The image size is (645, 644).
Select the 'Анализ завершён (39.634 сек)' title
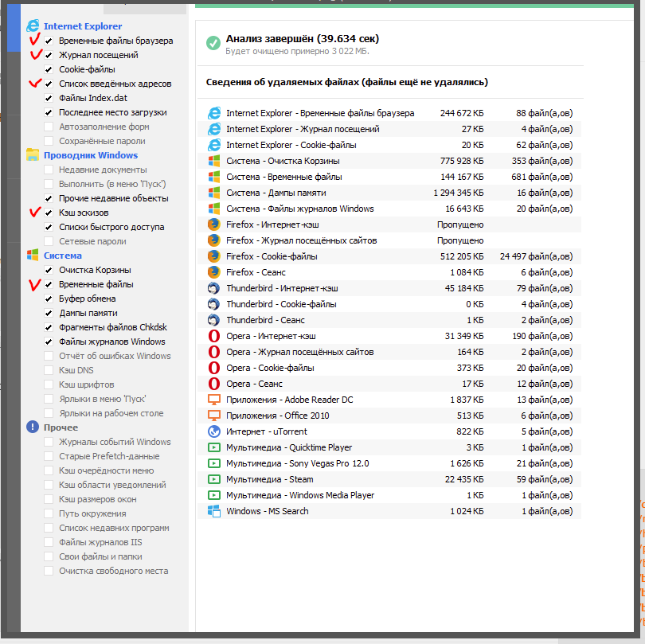click(x=303, y=39)
